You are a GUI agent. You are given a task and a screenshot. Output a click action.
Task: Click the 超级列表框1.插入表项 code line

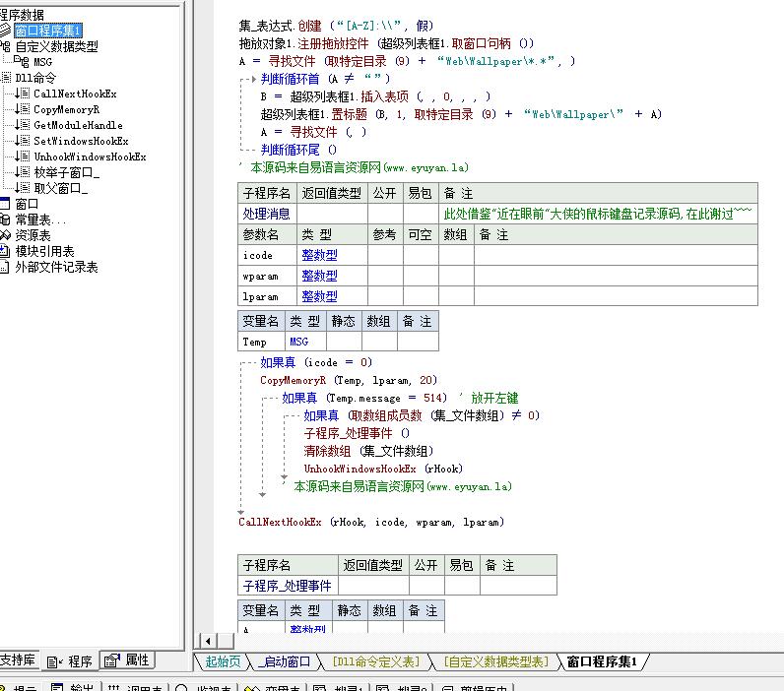(x=375, y=96)
